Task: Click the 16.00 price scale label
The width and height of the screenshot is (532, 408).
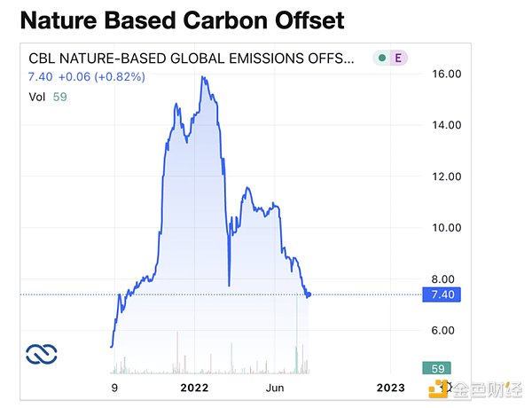Action: [x=447, y=74]
